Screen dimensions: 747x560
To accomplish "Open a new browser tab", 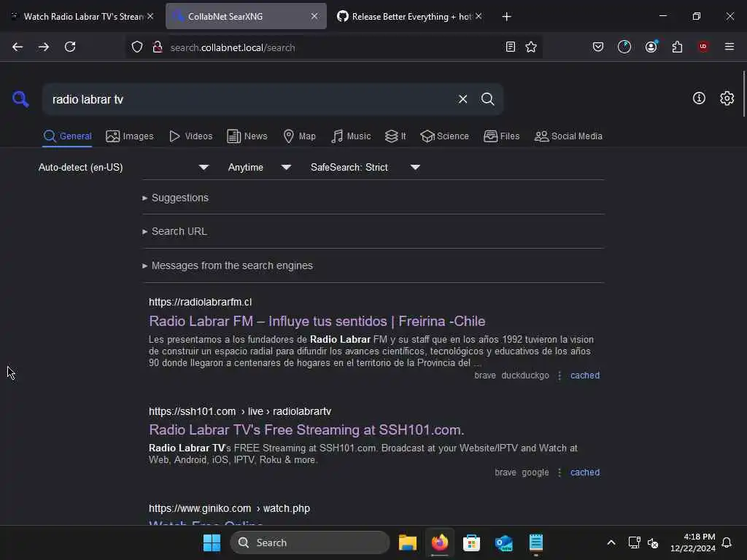I will pyautogui.click(x=506, y=17).
